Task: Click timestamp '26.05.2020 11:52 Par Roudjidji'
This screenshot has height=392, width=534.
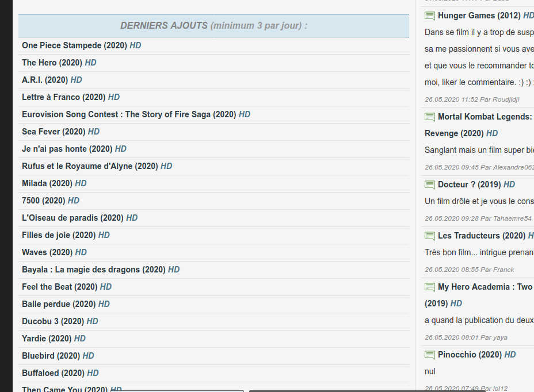Action: (472, 99)
